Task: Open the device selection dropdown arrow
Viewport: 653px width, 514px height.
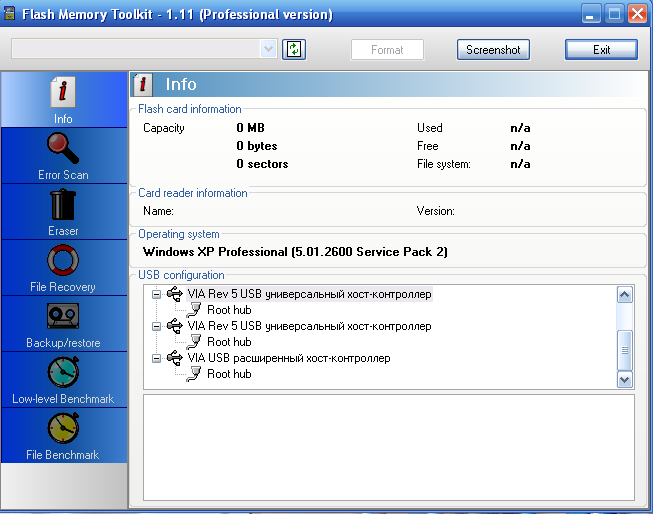Action: 269,49
